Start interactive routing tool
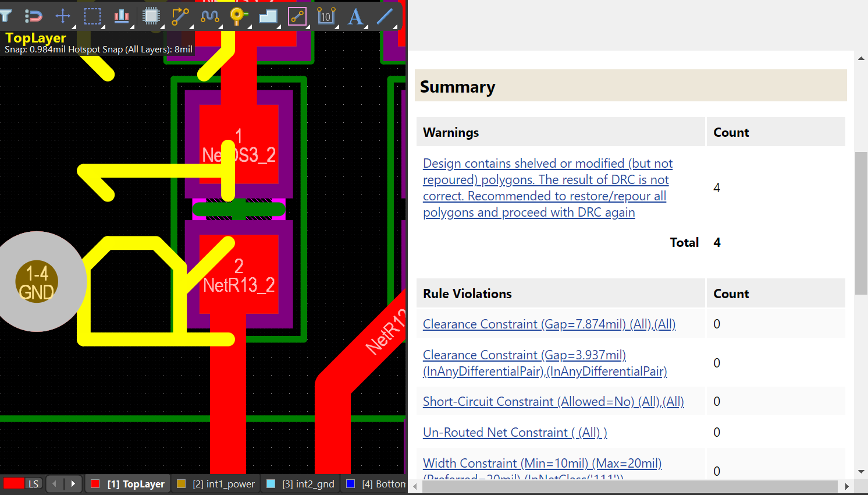The height and width of the screenshot is (495, 868). tap(180, 16)
